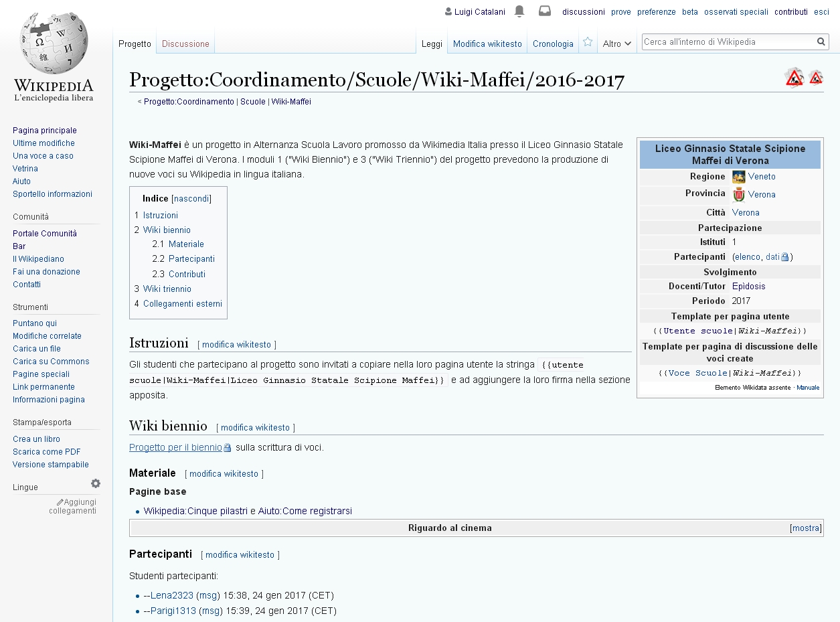Click the watchlist star icon
This screenshot has height=622, width=840.
[x=588, y=42]
